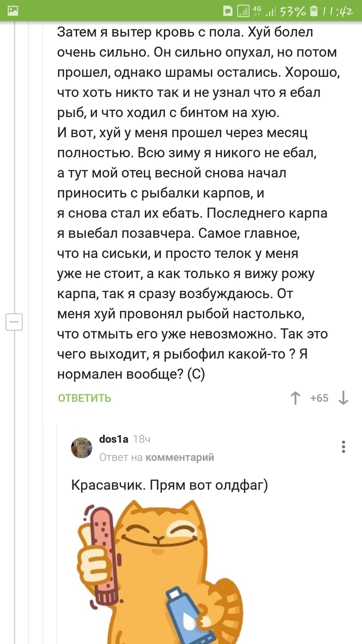Tap the image notification icon in status bar
This screenshot has height=644, width=362.
point(13,10)
